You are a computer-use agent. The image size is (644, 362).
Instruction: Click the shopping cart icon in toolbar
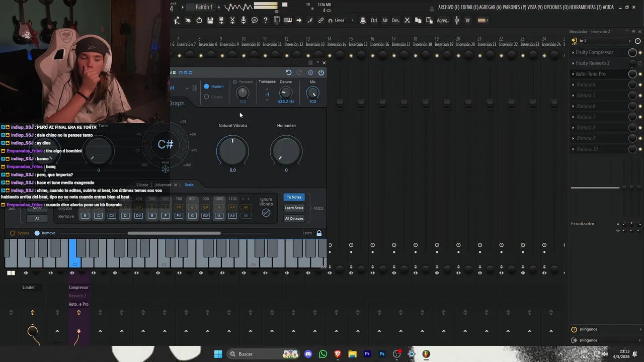(467, 21)
